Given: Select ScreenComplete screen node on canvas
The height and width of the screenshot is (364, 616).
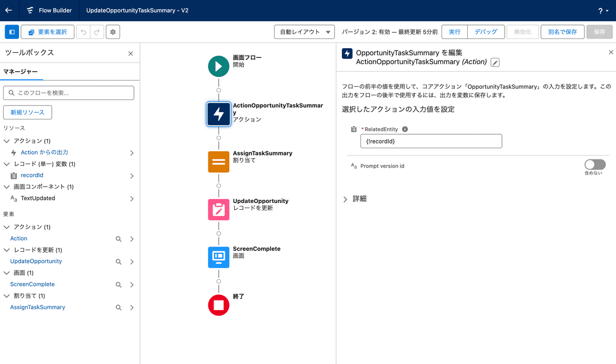Looking at the screenshot, I should point(219,257).
